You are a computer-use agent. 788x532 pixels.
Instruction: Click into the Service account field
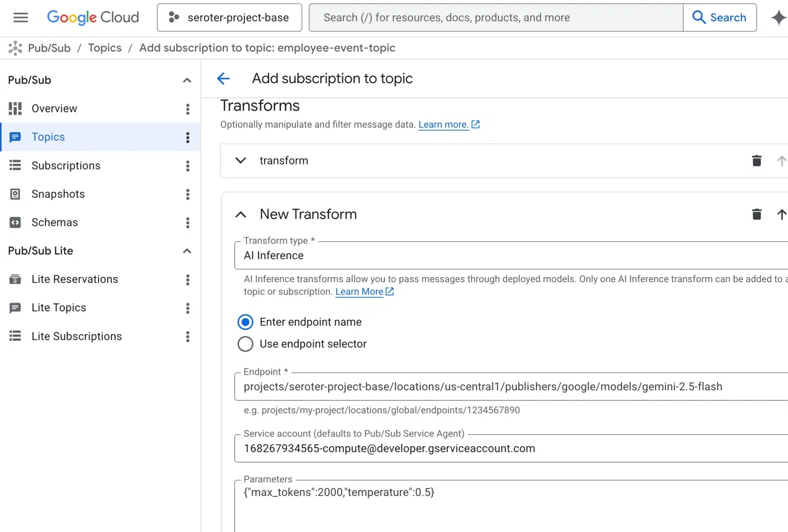(511, 449)
